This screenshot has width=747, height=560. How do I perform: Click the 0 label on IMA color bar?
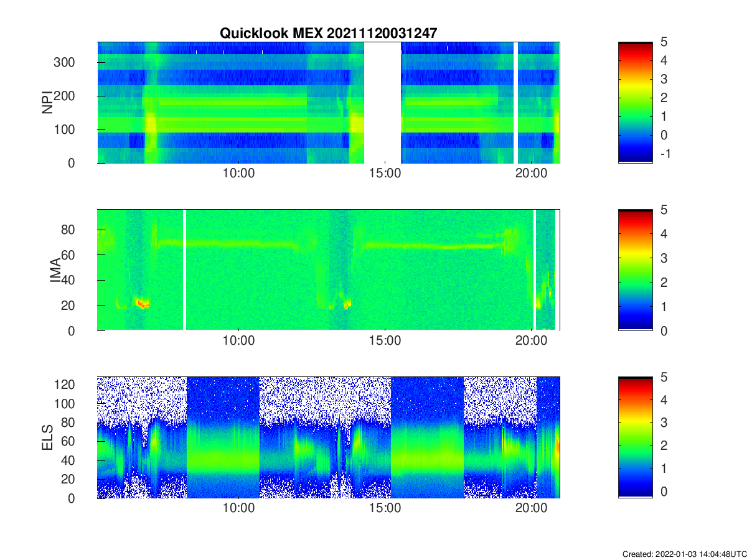click(664, 330)
